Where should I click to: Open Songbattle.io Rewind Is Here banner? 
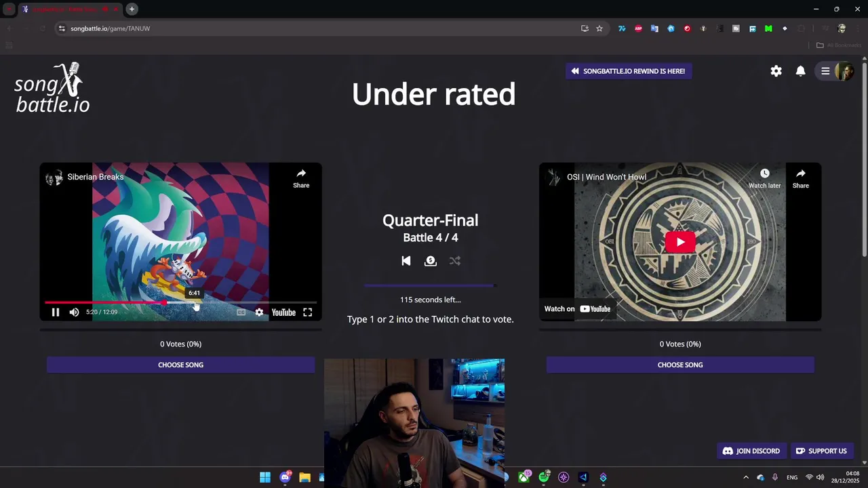pos(629,71)
